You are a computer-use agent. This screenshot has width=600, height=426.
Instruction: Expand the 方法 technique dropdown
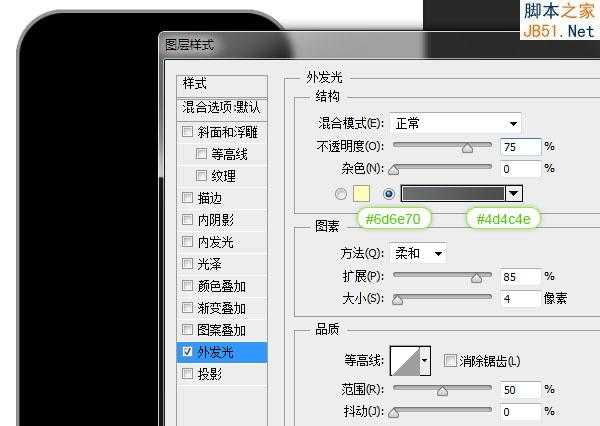pos(418,254)
